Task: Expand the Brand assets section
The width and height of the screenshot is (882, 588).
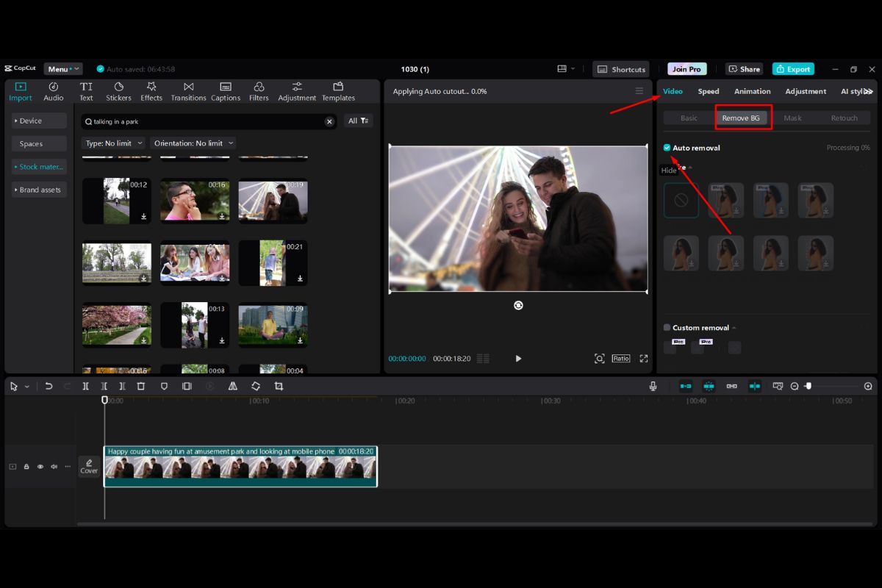Action: tap(39, 190)
